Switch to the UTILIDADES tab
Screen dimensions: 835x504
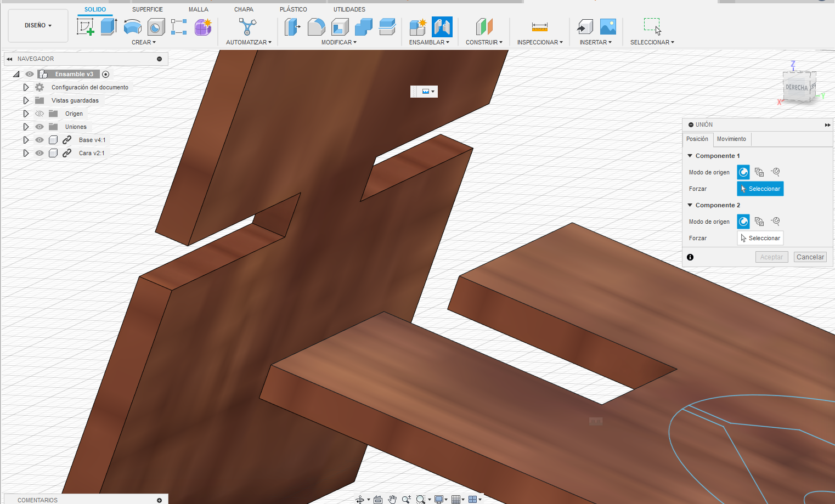tap(349, 9)
